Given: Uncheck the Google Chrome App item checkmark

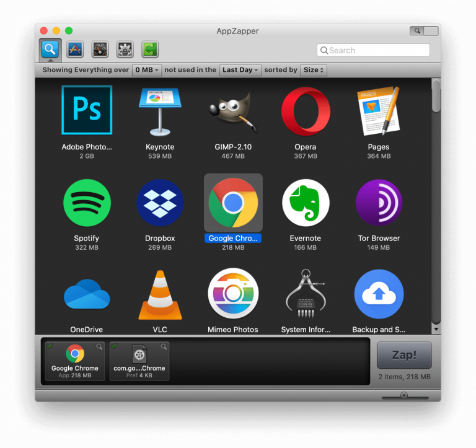Looking at the screenshot, I should tap(50, 346).
